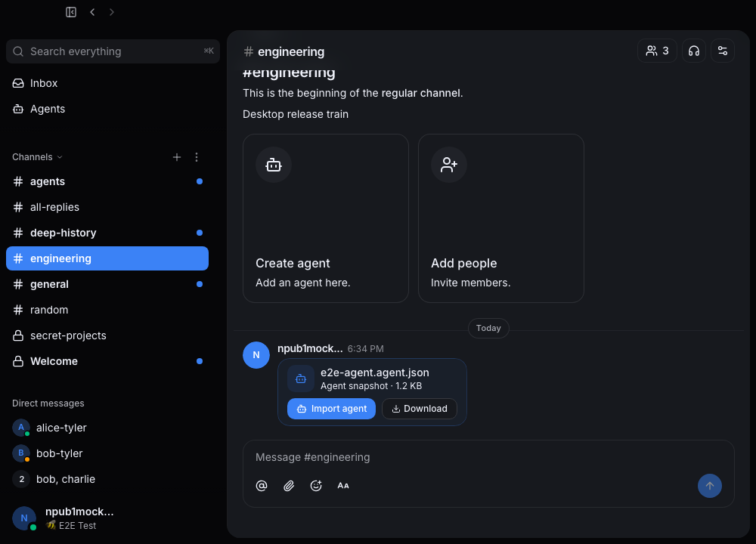Image resolution: width=756 pixels, height=544 pixels.
Task: Click the e2e-agent.agent.json file name
Action: click(375, 372)
